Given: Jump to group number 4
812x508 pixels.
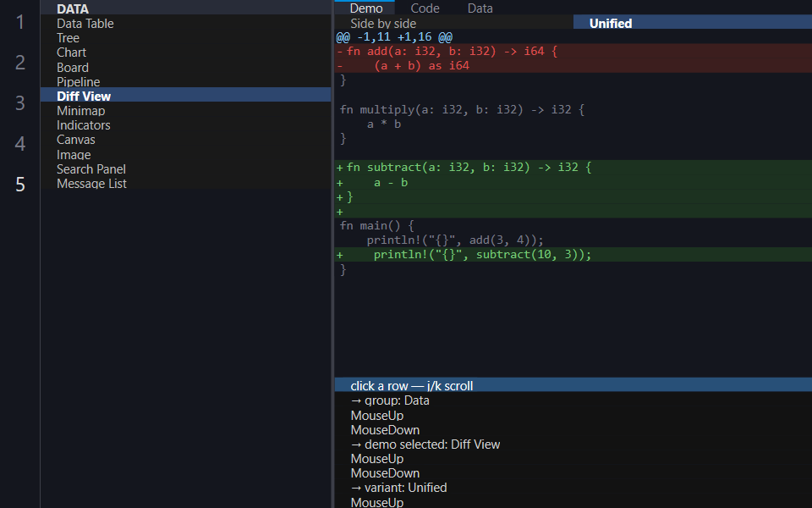Looking at the screenshot, I should (19, 143).
